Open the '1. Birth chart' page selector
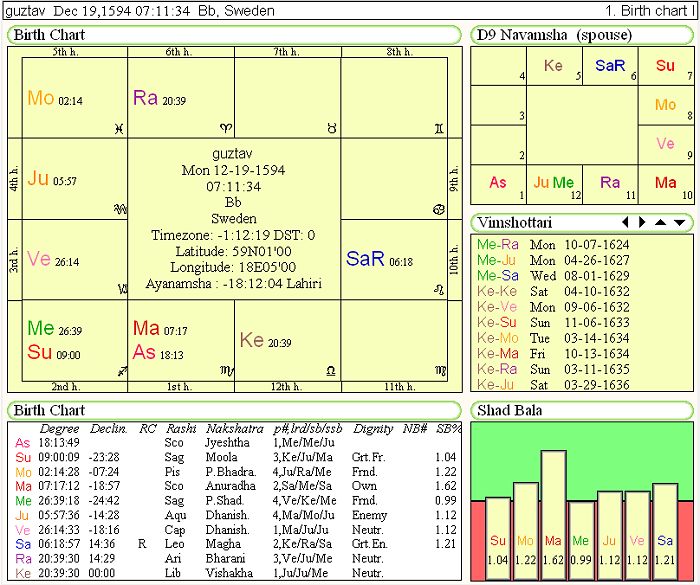 (646, 11)
